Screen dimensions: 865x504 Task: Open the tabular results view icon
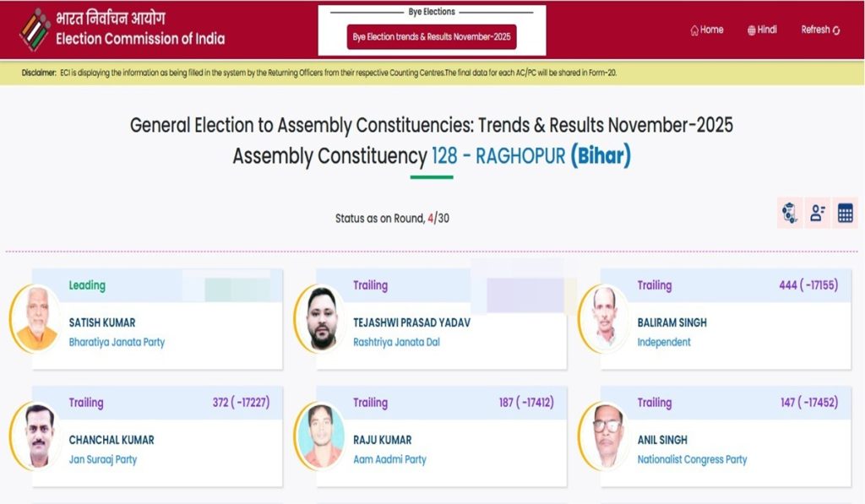(845, 212)
